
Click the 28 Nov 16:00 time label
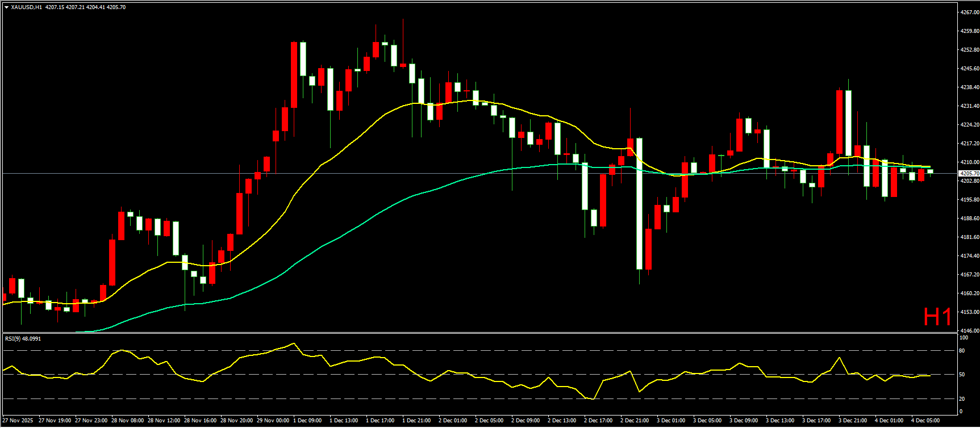(x=200, y=421)
